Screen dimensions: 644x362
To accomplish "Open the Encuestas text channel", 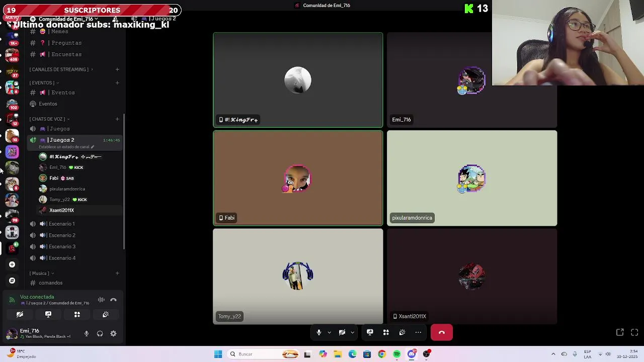I will (x=74, y=54).
